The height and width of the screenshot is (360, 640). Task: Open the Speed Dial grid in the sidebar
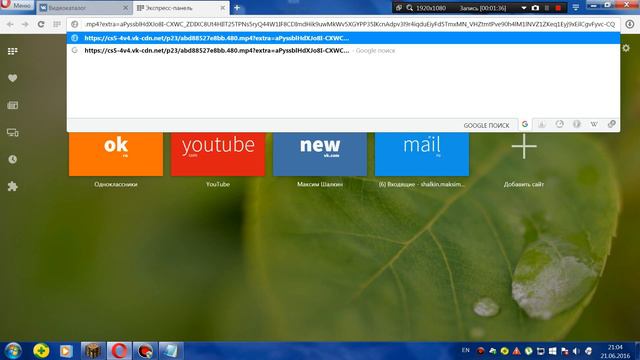[x=13, y=51]
